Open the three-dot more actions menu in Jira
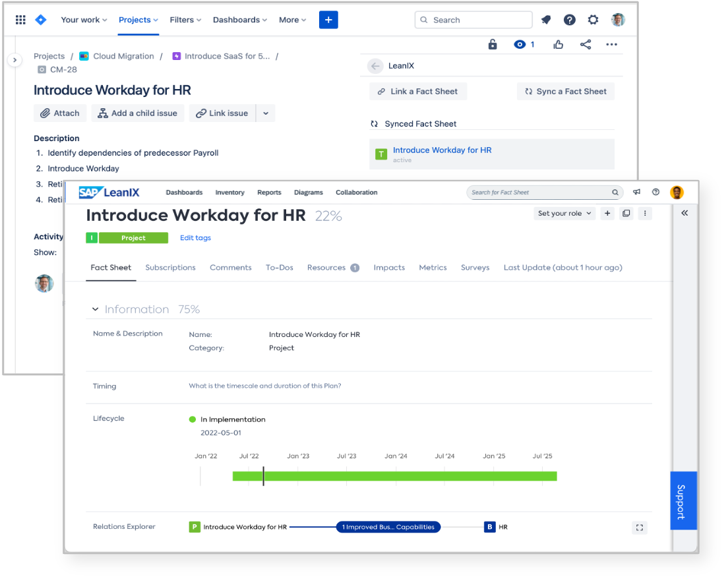 (x=611, y=45)
